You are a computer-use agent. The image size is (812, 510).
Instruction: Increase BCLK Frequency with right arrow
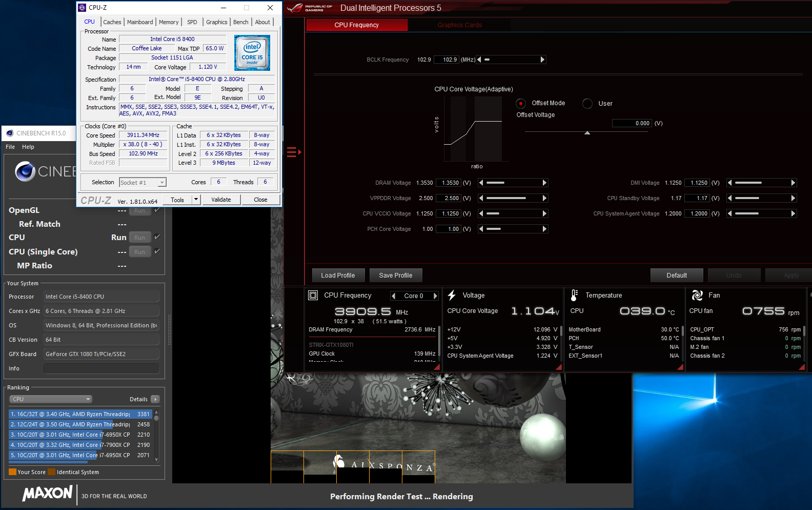[x=542, y=60]
